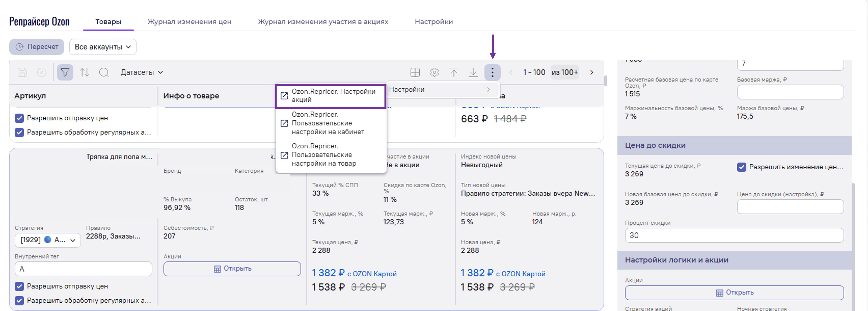This screenshot has height=311, width=868.
Task: Select 'Ozon.Repricer. Настройки акций' menu item
Action: 330,96
